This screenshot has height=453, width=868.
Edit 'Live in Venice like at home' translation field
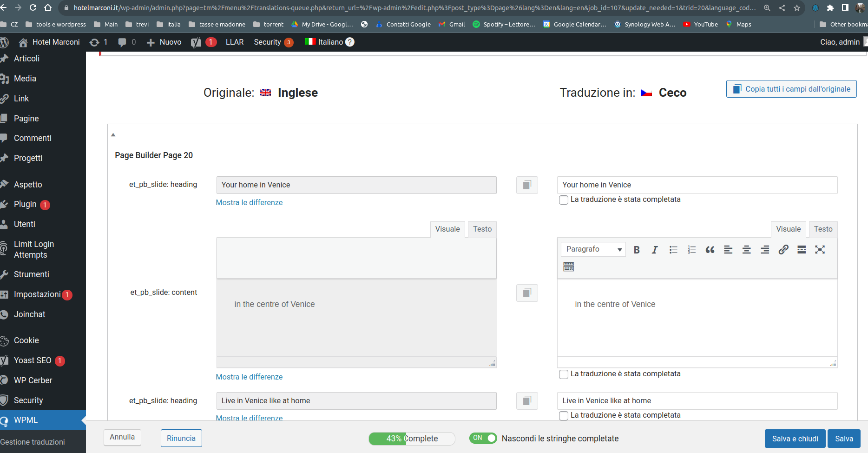[x=697, y=401]
